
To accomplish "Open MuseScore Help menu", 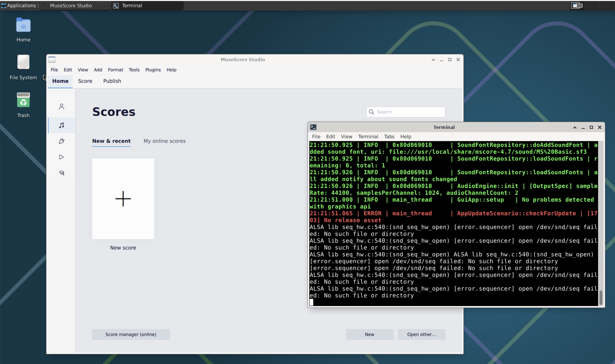I will coord(171,70).
